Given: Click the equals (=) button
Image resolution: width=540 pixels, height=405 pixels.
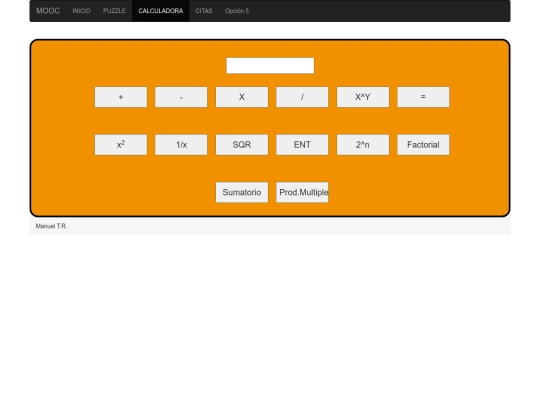Looking at the screenshot, I should pos(423,97).
